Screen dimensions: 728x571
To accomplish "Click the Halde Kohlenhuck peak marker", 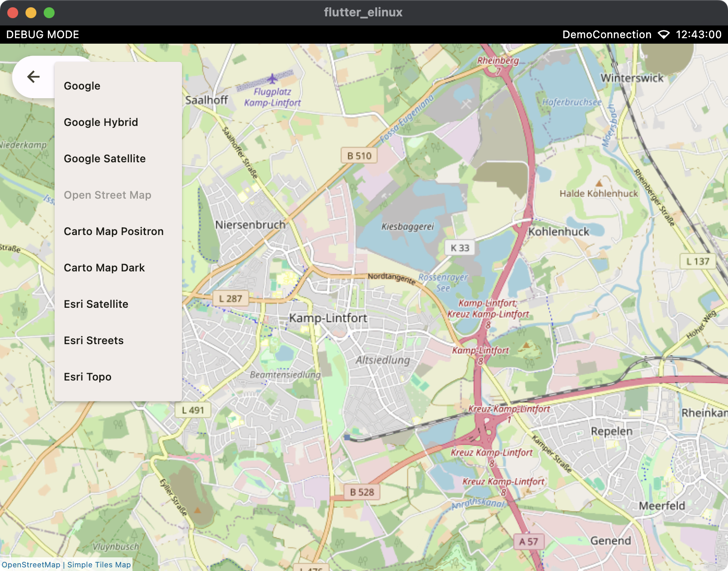I will [x=599, y=183].
